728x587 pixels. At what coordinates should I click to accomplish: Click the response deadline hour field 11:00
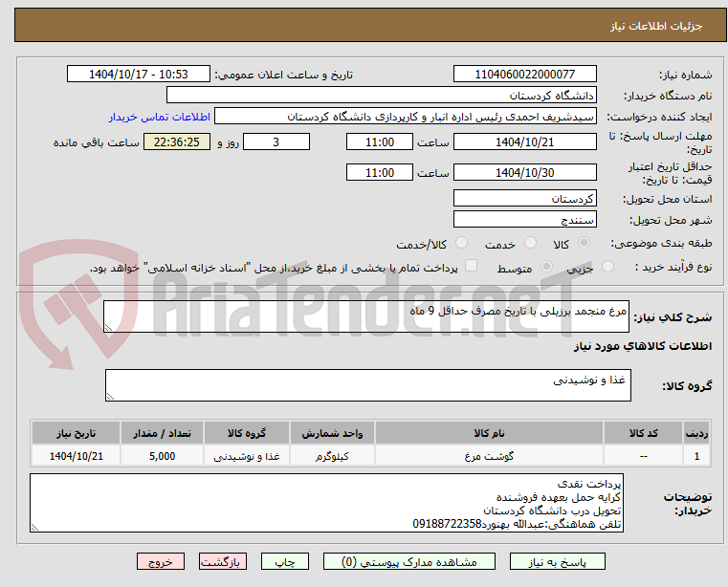point(380,142)
